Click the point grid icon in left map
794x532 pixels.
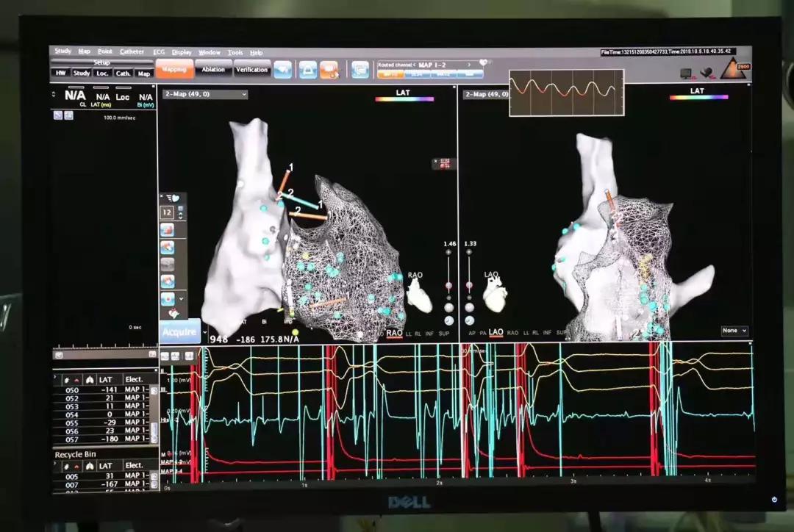point(443,163)
